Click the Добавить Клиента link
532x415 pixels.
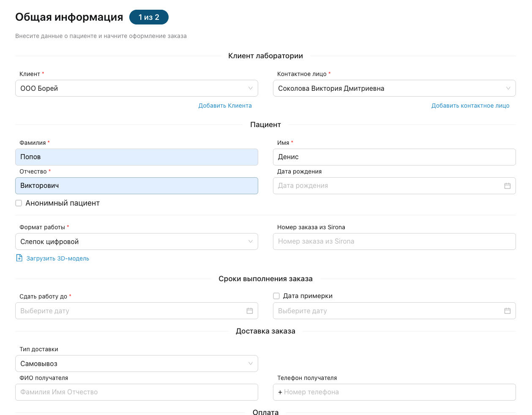pyautogui.click(x=225, y=106)
